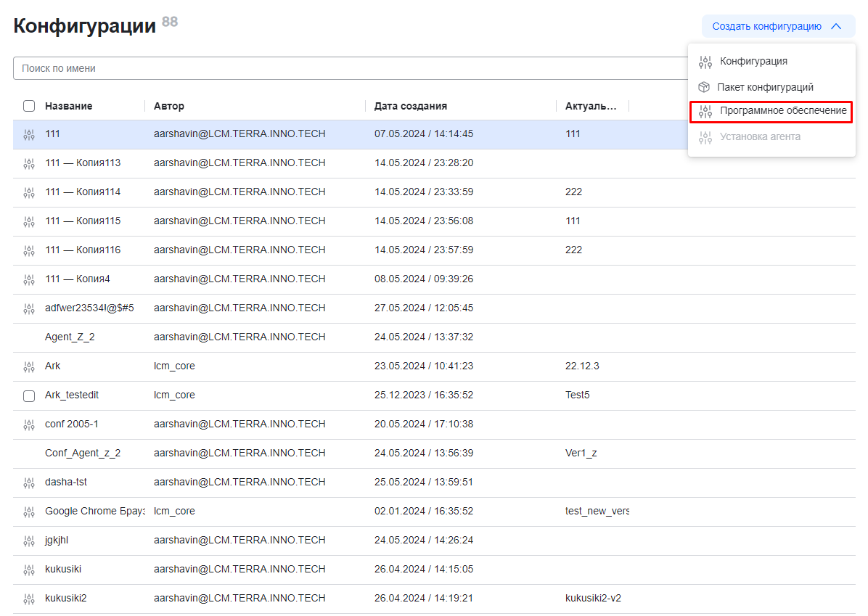The image size is (868, 616).
Task: Click the icon next to 111 — Копия113
Action: click(29, 163)
